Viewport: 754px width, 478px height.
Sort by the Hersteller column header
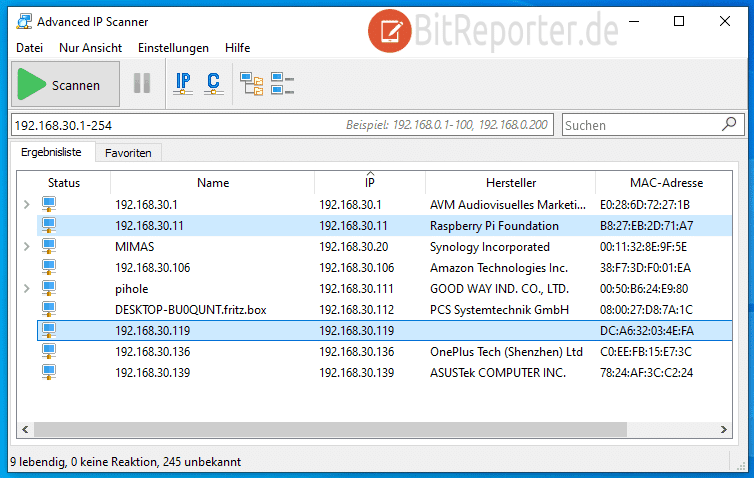510,183
